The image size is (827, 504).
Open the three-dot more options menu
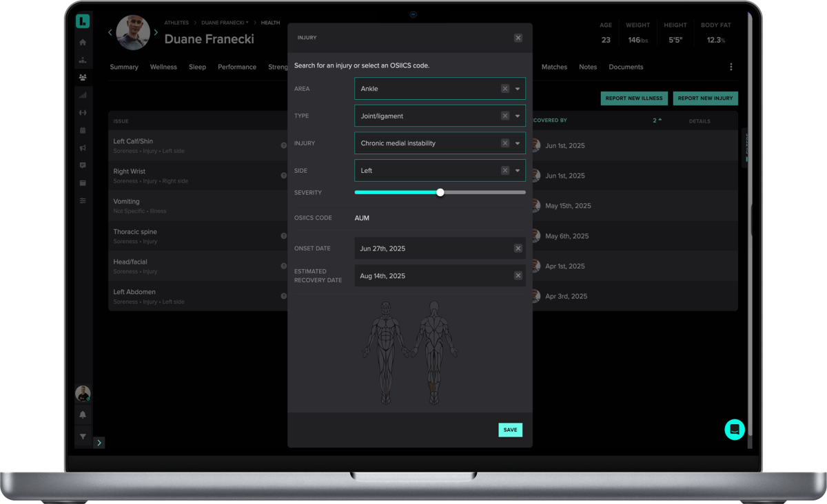tap(731, 67)
